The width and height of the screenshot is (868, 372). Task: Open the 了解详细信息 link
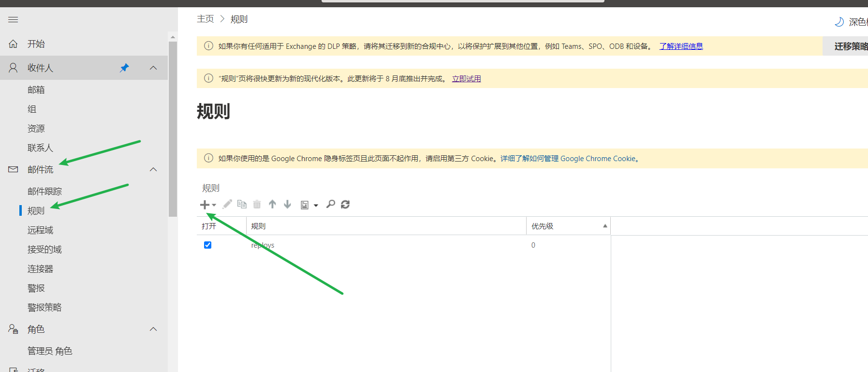coord(681,46)
